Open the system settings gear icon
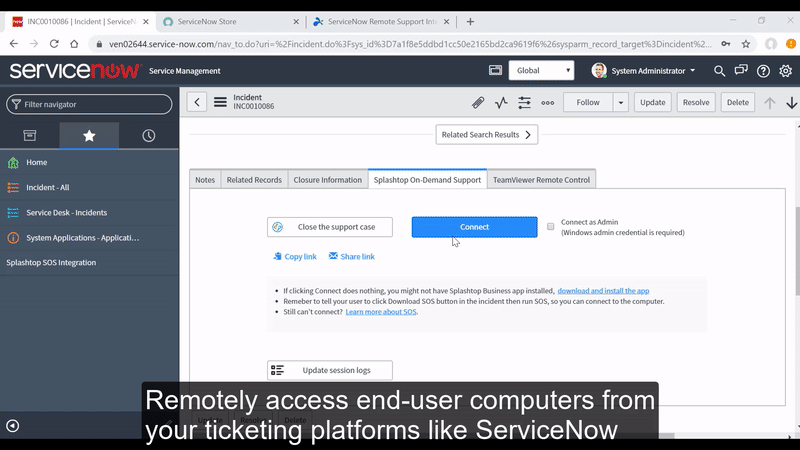The width and height of the screenshot is (800, 450). 785,71
